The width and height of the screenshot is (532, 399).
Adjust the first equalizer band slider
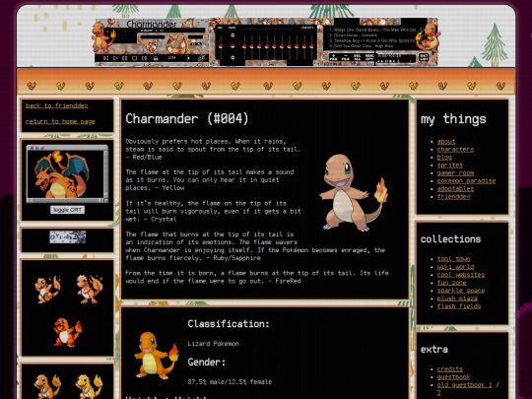244,46
